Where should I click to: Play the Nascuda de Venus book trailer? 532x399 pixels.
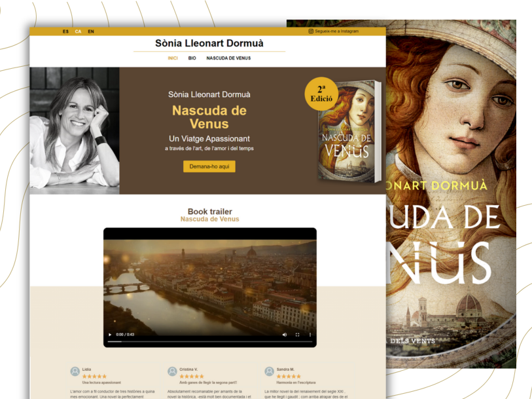pos(111,334)
